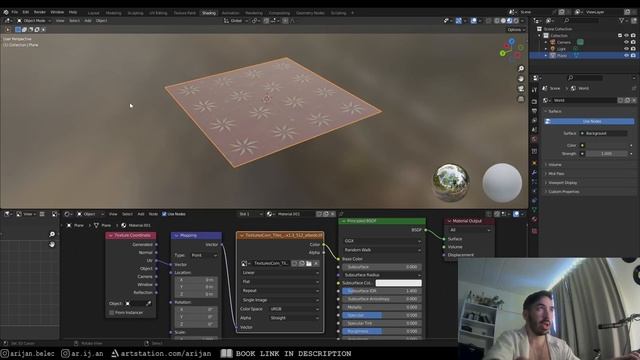Click the Blender logo icon in menu bar
Image resolution: width=640 pixels, height=360 pixels.
[x=6, y=12]
